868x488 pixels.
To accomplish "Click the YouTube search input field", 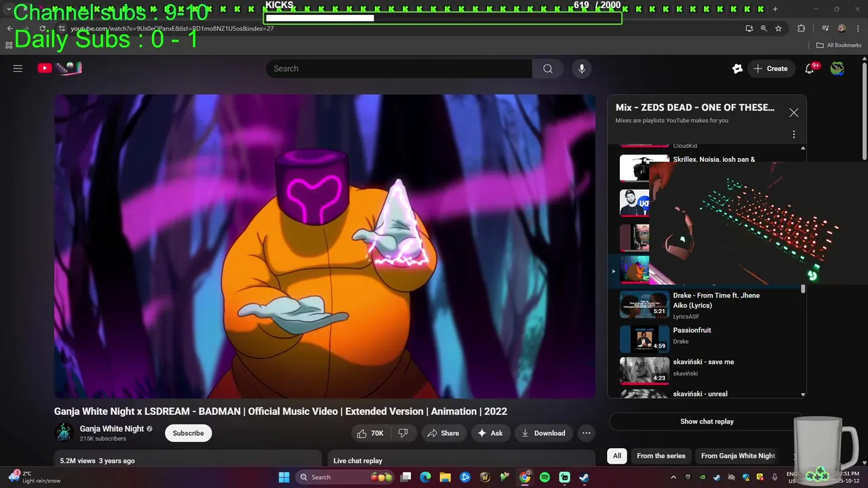I will pyautogui.click(x=399, y=68).
